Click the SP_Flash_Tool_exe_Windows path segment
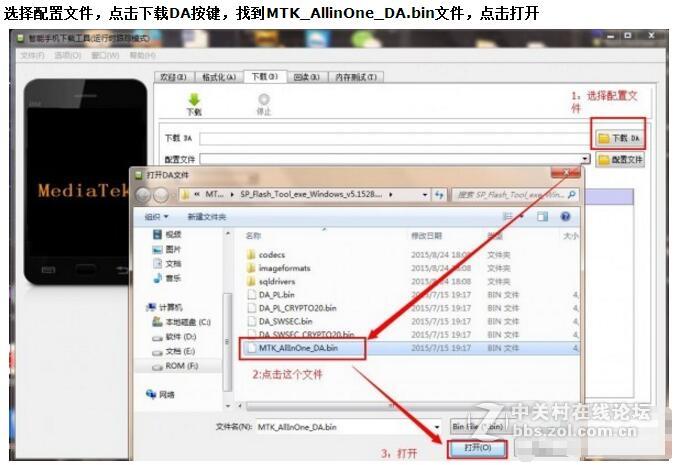This screenshot has height=465, width=674. (x=311, y=194)
